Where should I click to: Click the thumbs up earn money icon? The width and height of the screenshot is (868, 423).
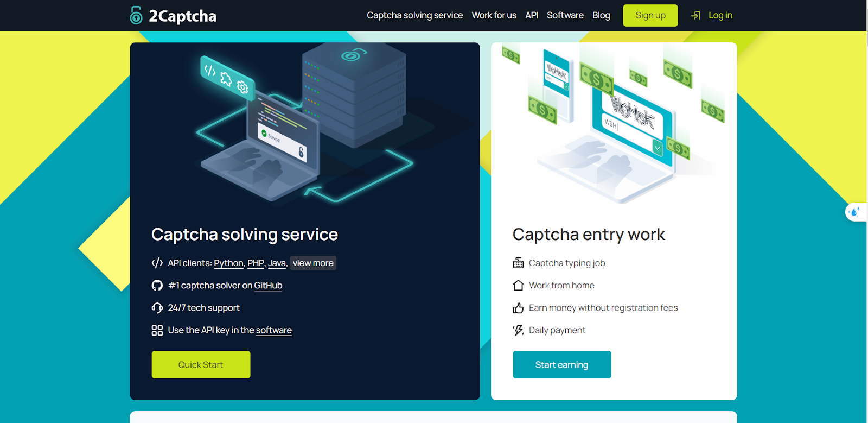[518, 308]
